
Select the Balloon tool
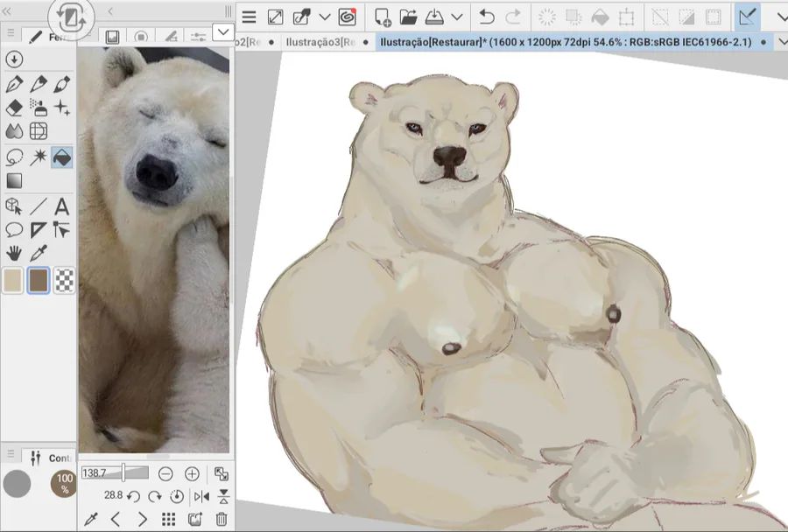[14, 230]
